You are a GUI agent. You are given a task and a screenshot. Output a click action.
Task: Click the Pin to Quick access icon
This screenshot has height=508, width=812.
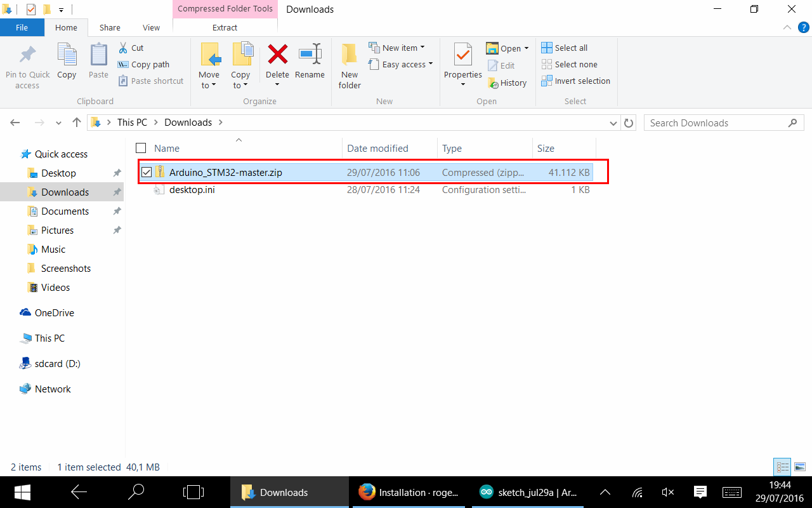click(x=27, y=55)
